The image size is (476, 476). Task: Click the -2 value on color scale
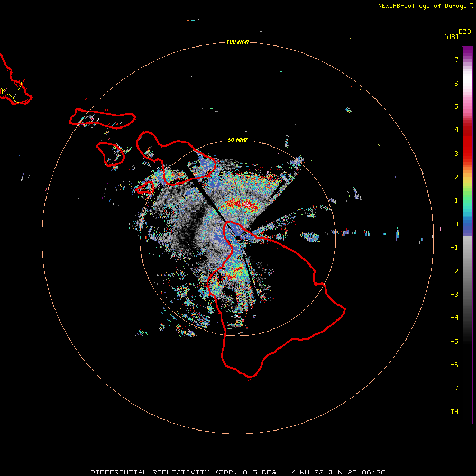tap(454, 271)
